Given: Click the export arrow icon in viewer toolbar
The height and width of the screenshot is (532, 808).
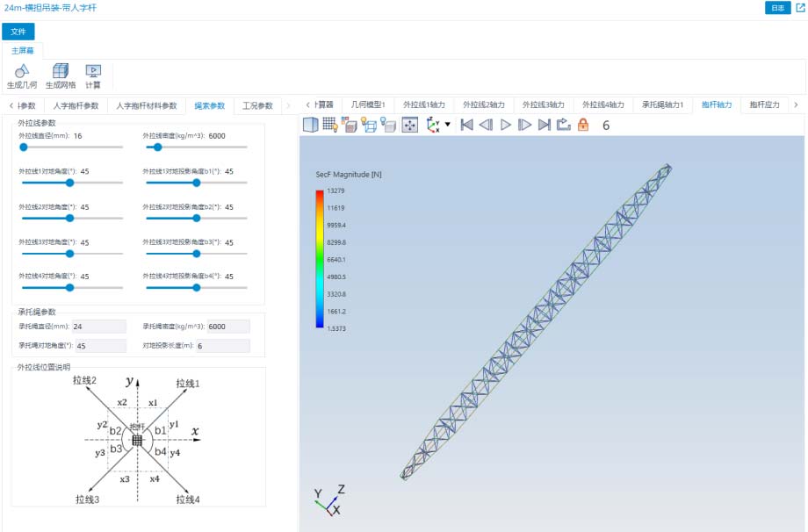Looking at the screenshot, I should [x=563, y=125].
